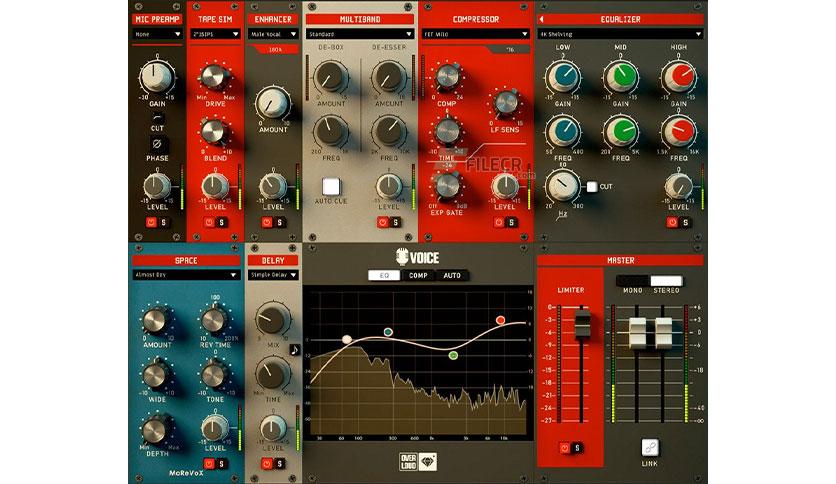
Task: Click the De-Esser Amount knob
Action: tap(389, 77)
